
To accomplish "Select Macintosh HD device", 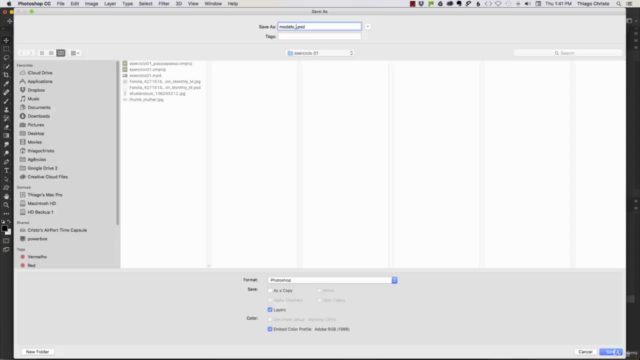I will click(x=42, y=203).
